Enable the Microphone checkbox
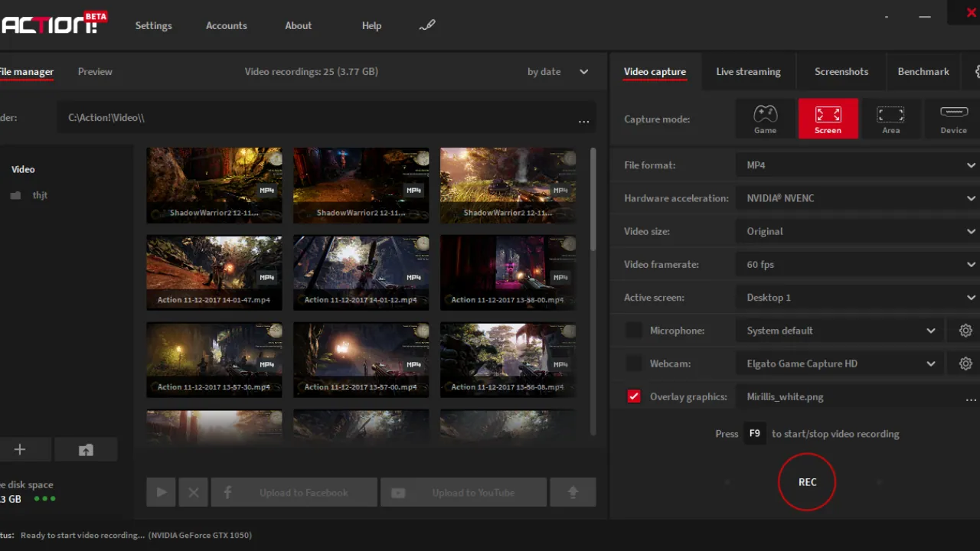The image size is (980, 551). point(634,331)
